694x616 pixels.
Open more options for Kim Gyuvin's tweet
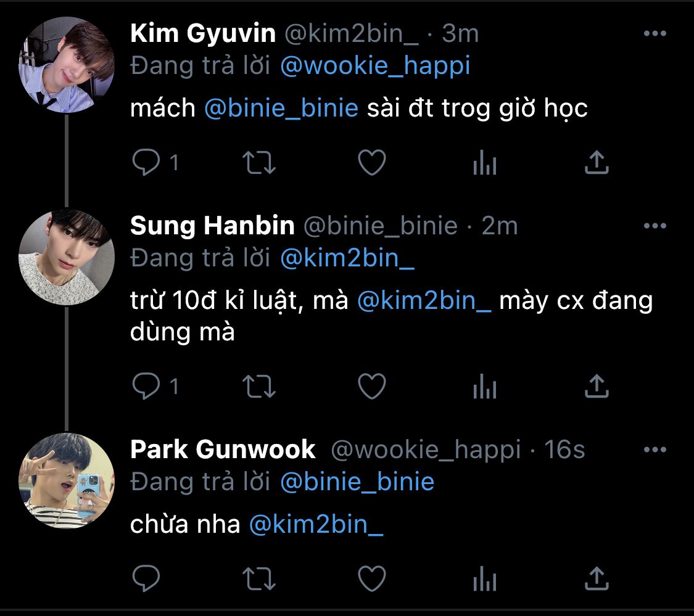pos(655,34)
